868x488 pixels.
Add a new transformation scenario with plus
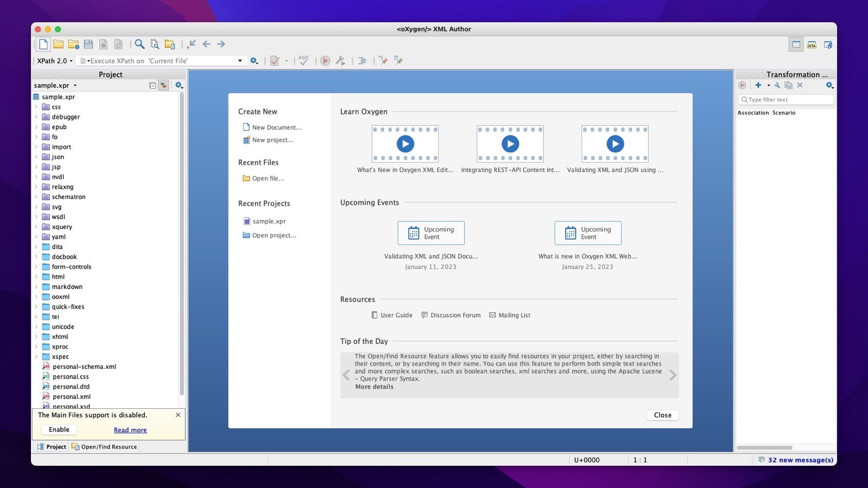[x=758, y=85]
